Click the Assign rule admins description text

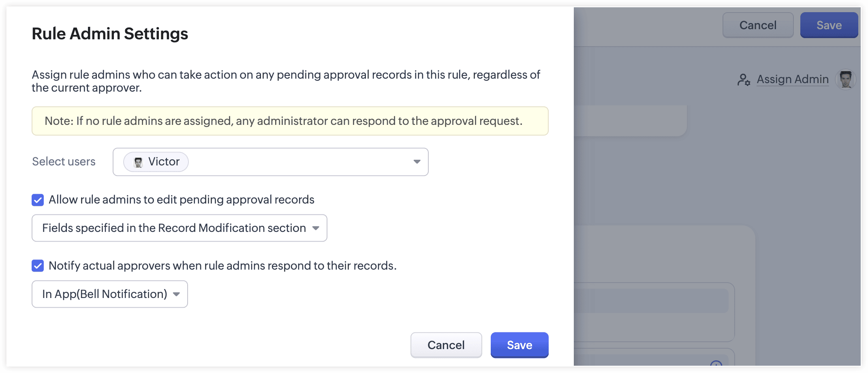[x=286, y=81]
